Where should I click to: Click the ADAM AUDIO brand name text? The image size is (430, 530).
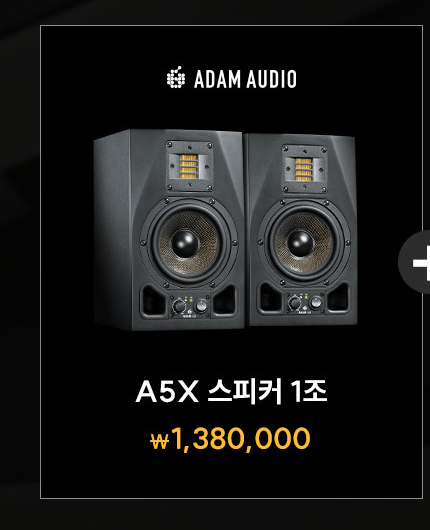click(245, 79)
